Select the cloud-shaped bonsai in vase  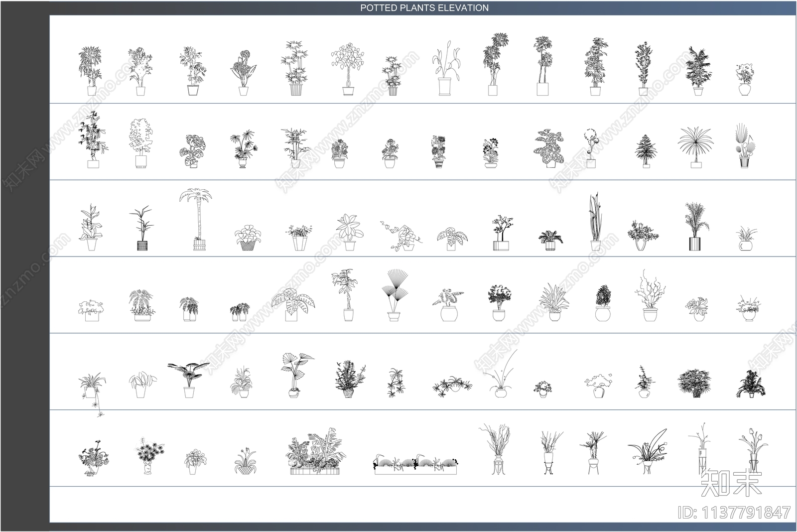coord(599,385)
